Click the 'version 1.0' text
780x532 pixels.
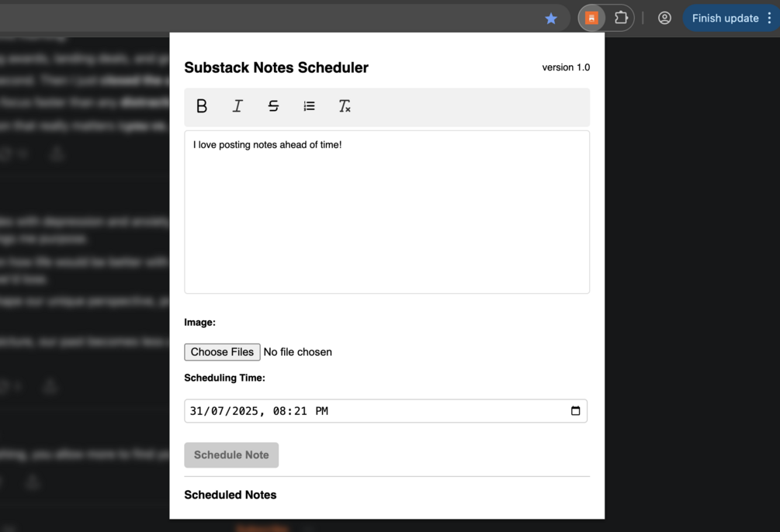pyautogui.click(x=566, y=67)
